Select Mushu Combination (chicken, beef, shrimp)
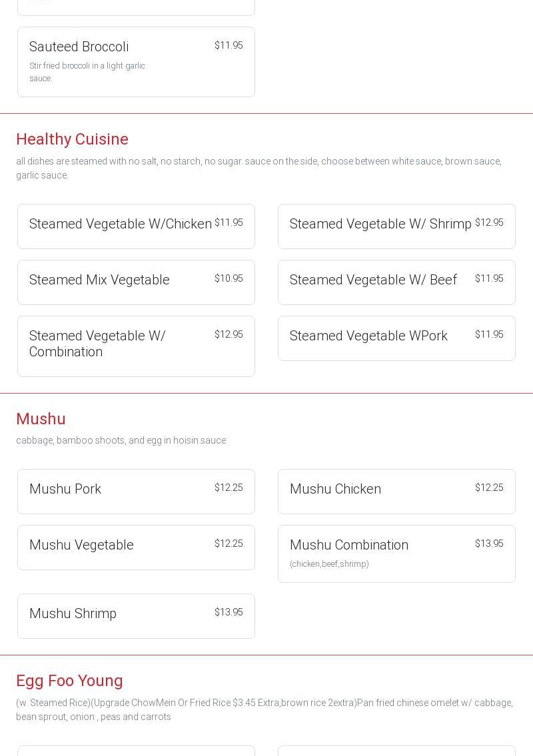 [396, 554]
